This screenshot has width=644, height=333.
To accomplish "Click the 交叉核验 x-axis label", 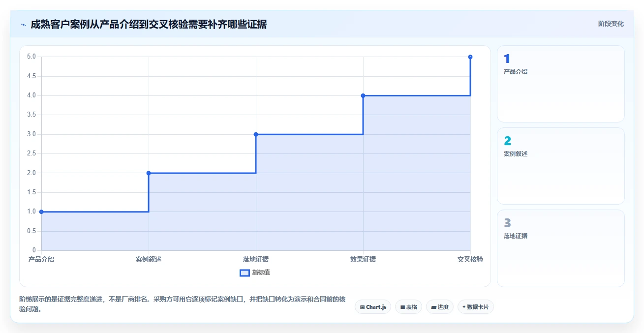I will click(x=470, y=259).
